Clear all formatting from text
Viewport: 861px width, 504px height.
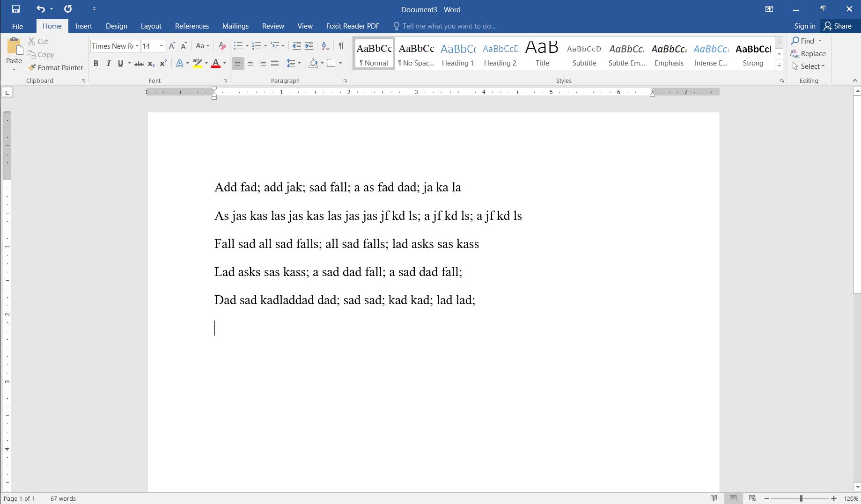point(222,46)
